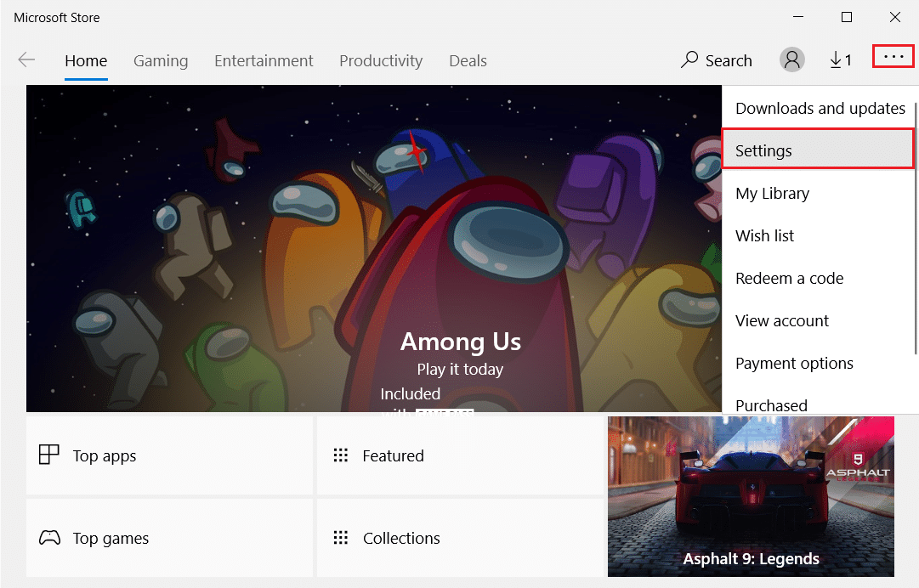919x588 pixels.
Task: Click the Collections dots icon
Action: point(341,538)
